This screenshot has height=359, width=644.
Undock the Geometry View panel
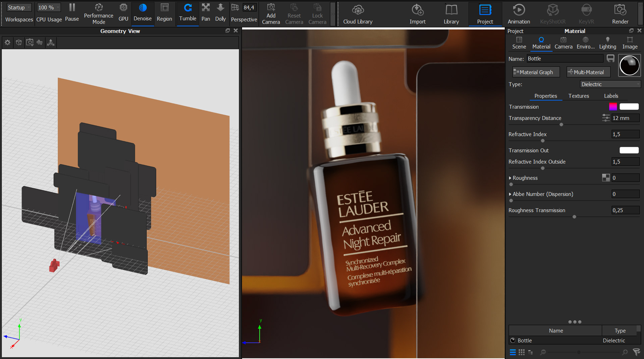click(x=227, y=31)
